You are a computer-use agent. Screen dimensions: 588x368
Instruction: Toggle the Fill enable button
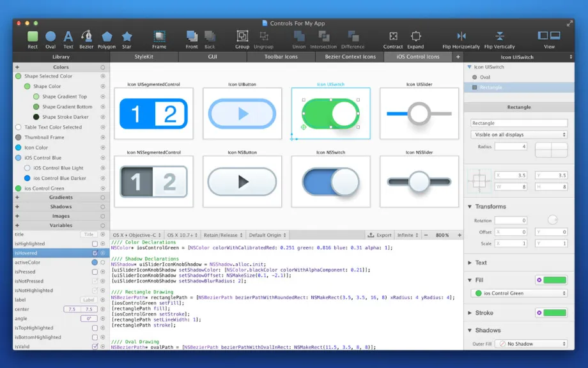point(539,280)
